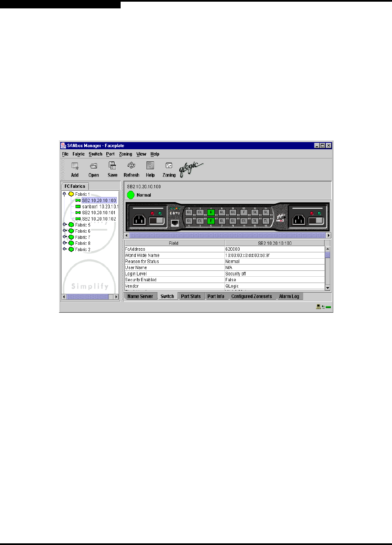Expand the Fabric 5 tree node
Viewport: 392px width, 545px height.
64,225
